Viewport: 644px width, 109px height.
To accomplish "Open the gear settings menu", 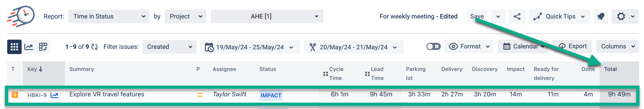I will coord(625,16).
